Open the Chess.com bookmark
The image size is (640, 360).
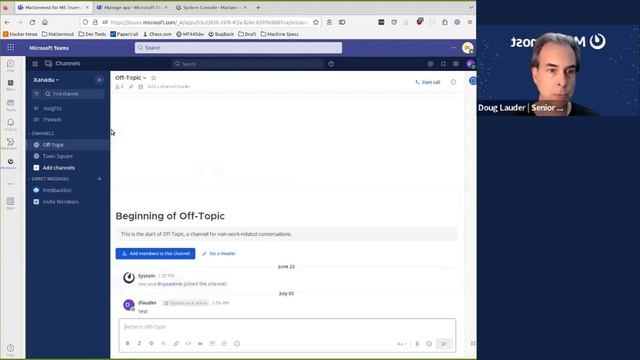[157, 34]
